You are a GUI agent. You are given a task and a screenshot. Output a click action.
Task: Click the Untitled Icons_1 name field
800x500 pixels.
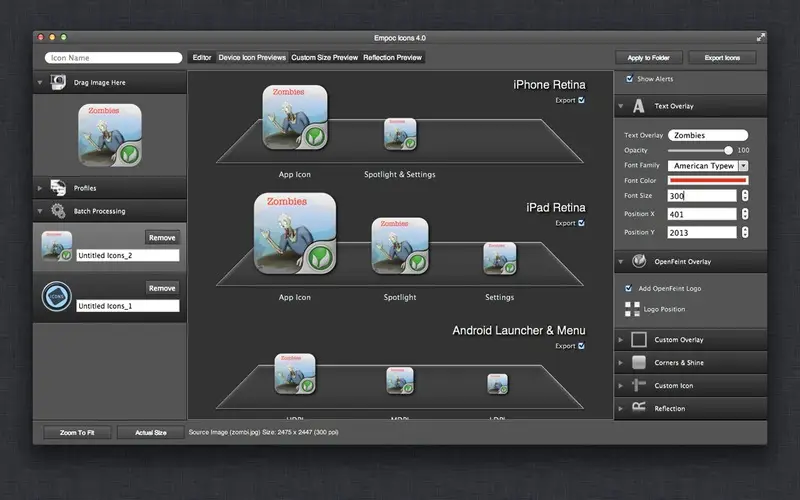coord(128,306)
